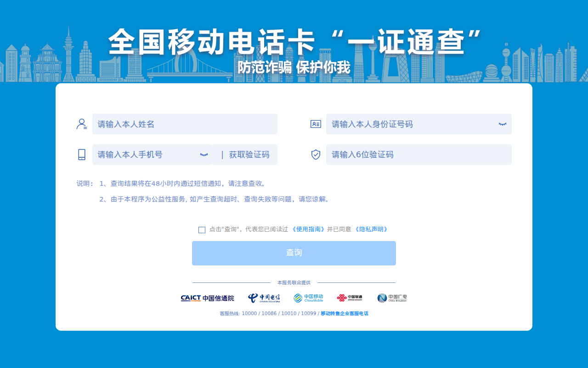The height and width of the screenshot is (368, 588).
Task: Click the ID card icon beside the ID field
Action: pos(316,123)
